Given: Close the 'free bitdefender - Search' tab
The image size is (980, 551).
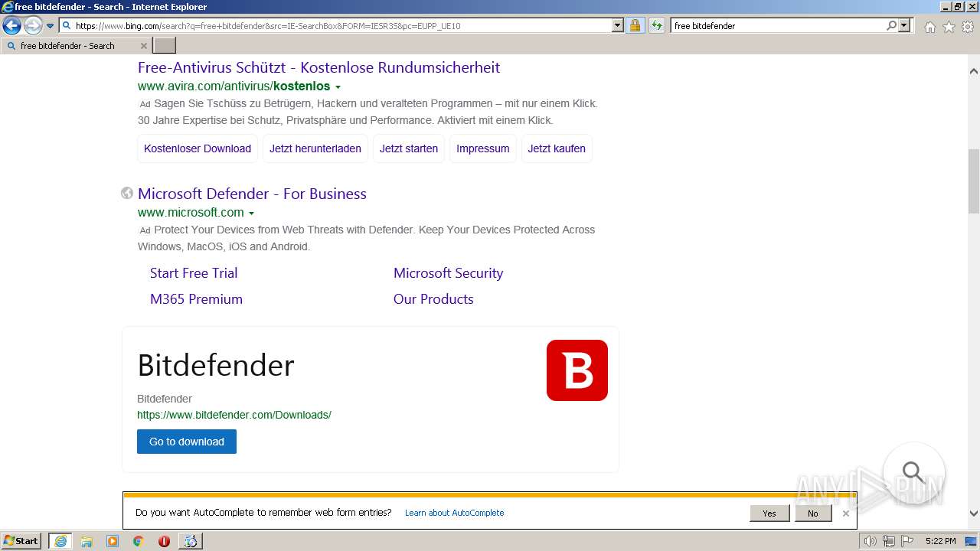Looking at the screenshot, I should [143, 46].
